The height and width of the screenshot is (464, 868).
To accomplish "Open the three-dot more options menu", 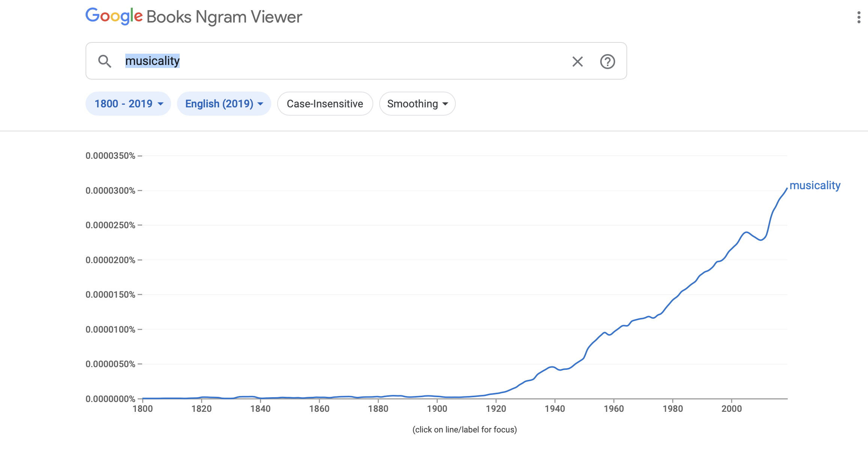I will pyautogui.click(x=859, y=17).
